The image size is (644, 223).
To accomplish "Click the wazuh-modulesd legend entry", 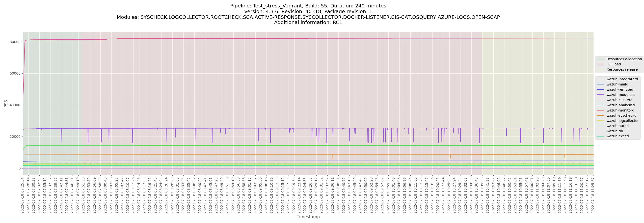I will (x=621, y=95).
